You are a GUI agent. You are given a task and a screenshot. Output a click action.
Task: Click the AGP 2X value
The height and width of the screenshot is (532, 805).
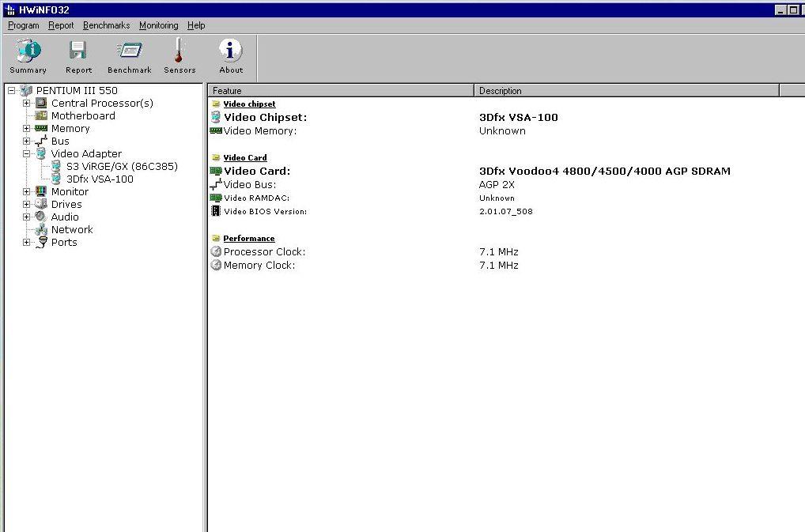click(x=497, y=184)
